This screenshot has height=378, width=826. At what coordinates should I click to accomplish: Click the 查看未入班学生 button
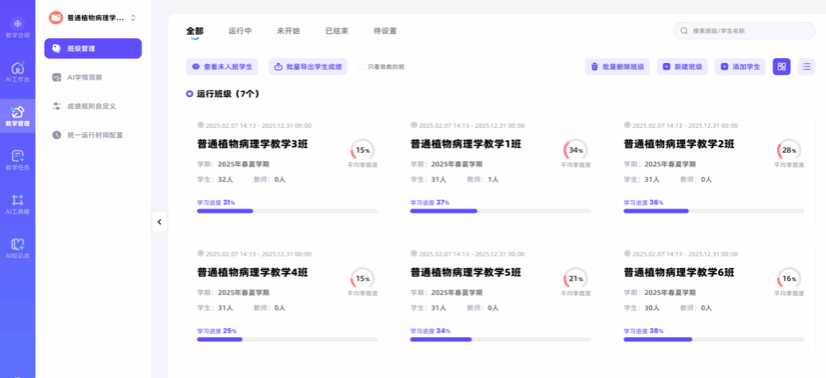tap(222, 67)
